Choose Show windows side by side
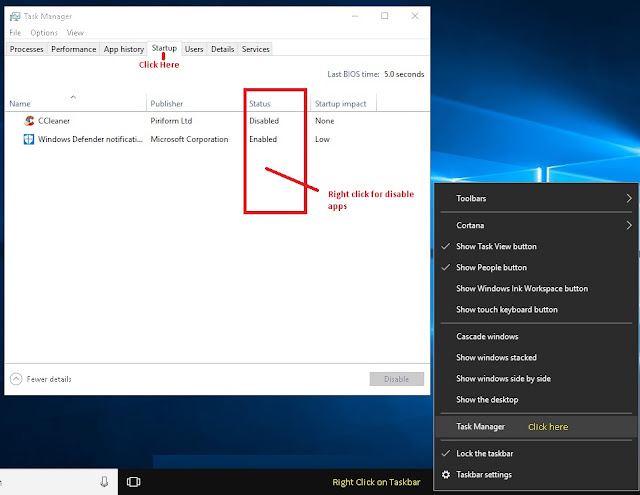The height and width of the screenshot is (495, 640). (536, 379)
